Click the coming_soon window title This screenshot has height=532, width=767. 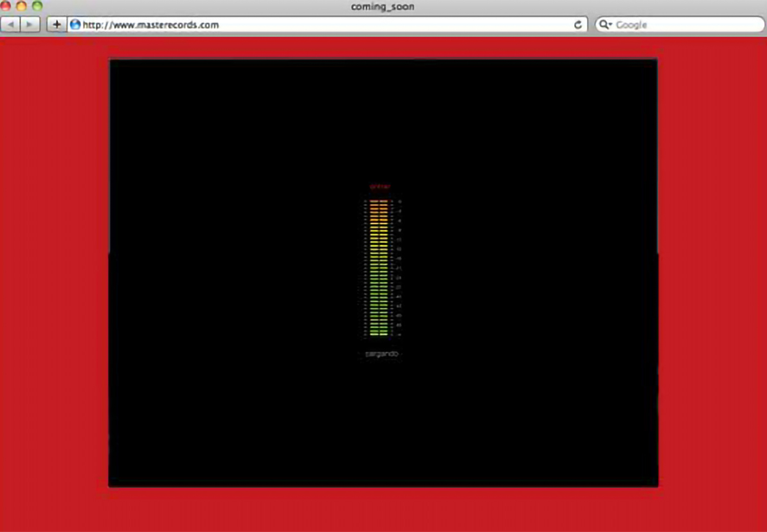pyautogui.click(x=382, y=7)
